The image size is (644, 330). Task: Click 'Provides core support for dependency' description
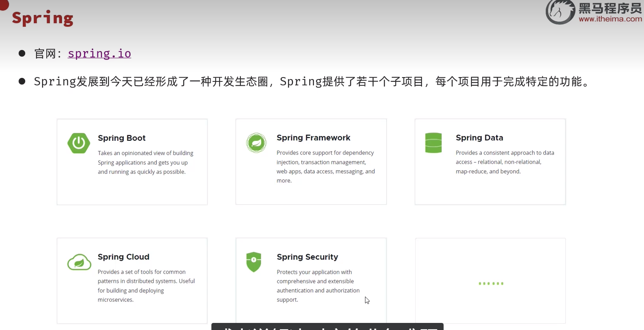326,167
